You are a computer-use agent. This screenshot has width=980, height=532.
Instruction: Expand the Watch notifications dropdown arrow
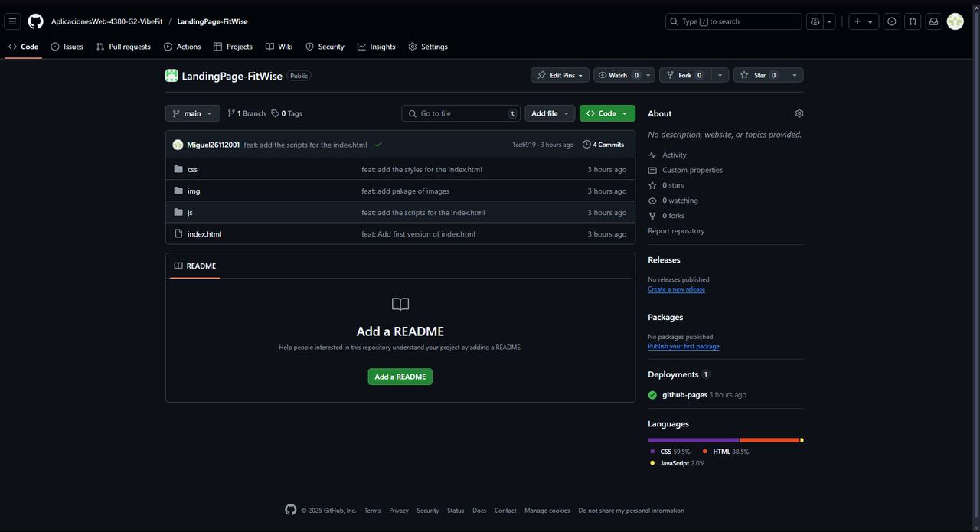[649, 75]
